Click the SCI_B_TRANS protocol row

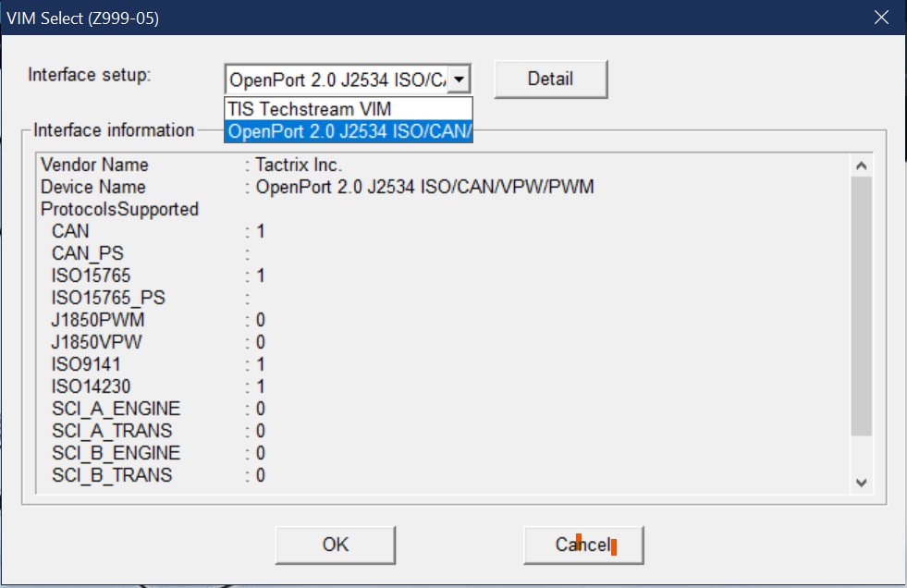click(112, 475)
